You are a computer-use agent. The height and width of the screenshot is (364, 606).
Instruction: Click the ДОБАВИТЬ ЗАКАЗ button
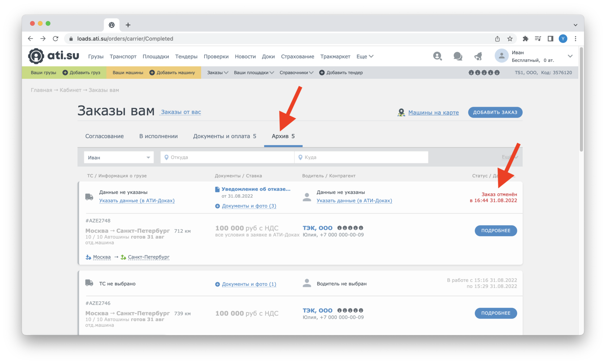pos(495,112)
